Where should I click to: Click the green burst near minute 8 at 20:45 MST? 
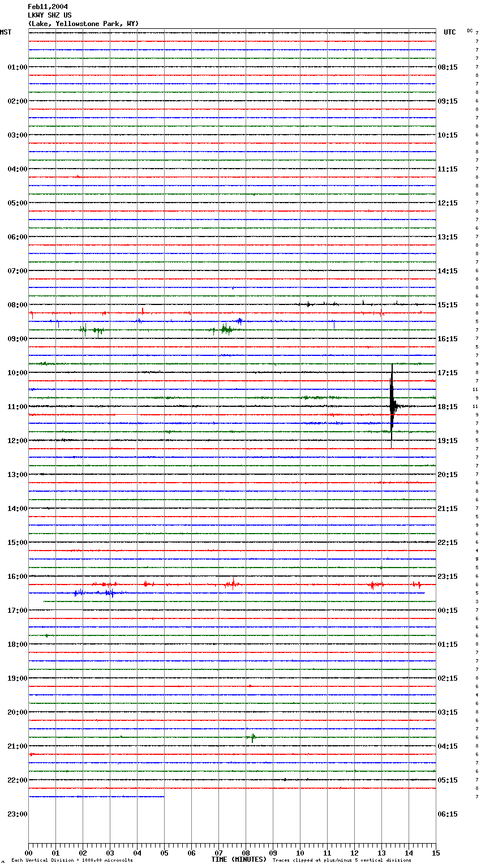coord(253,737)
